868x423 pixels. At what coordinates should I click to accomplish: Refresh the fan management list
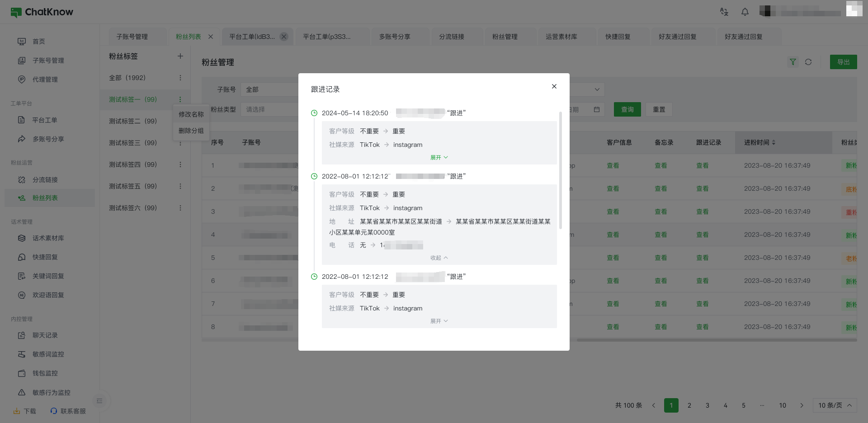click(808, 62)
